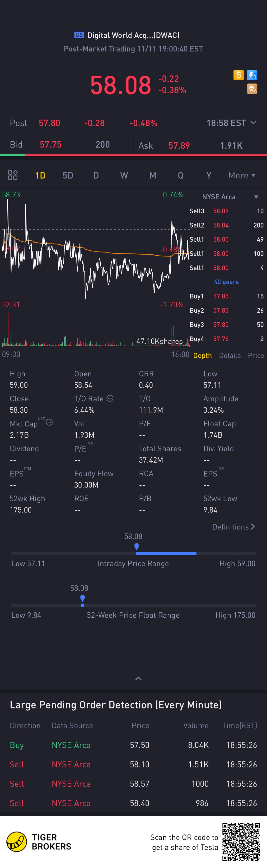The image size is (267, 868).
Task: Collapse the stats panel with up chevron
Action: [138, 678]
